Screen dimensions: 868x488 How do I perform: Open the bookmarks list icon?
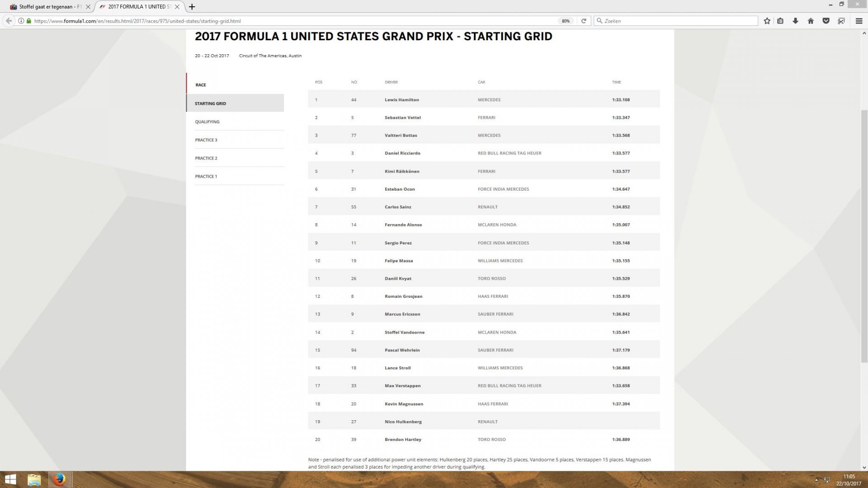click(780, 21)
